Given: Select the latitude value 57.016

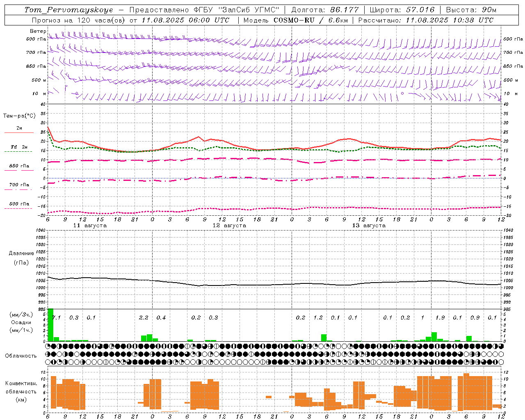Looking at the screenshot, I should click(420, 10).
